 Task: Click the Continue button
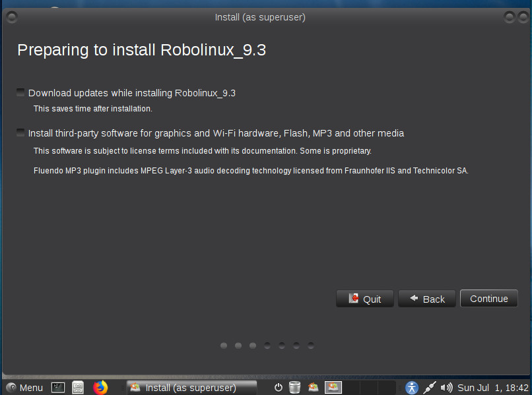click(x=488, y=298)
